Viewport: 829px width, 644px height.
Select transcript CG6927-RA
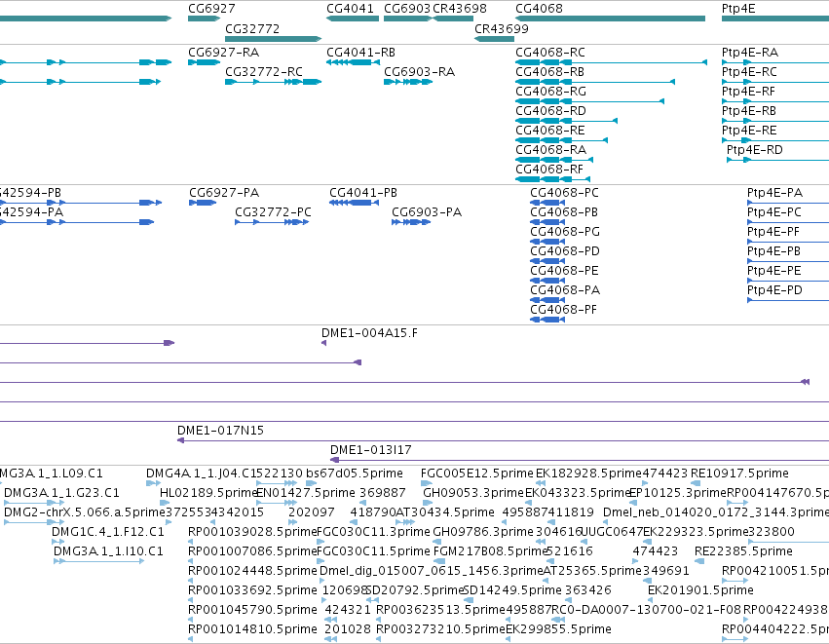[x=204, y=62]
